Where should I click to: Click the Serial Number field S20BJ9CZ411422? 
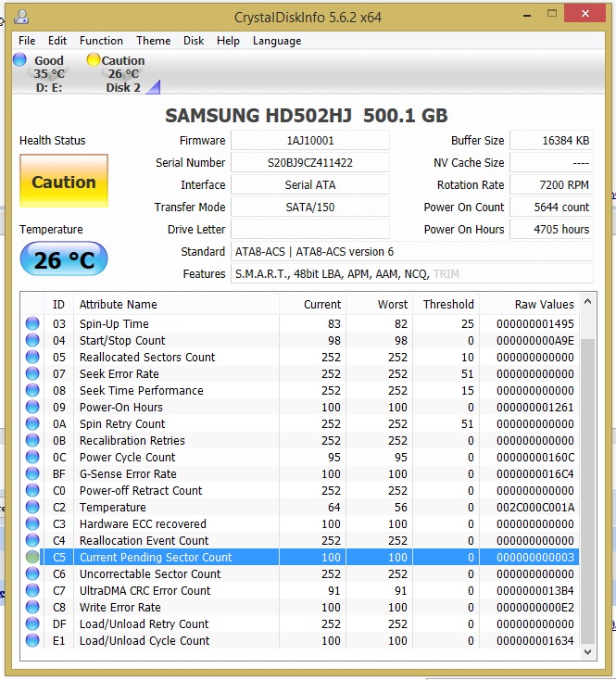(310, 163)
